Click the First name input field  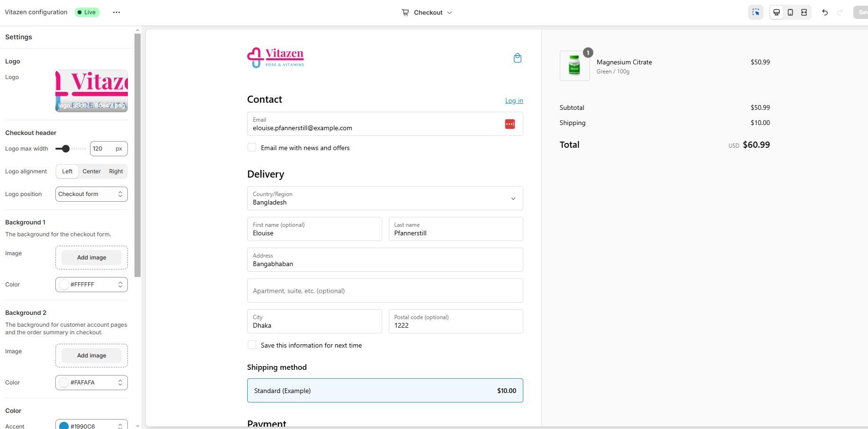tap(314, 229)
